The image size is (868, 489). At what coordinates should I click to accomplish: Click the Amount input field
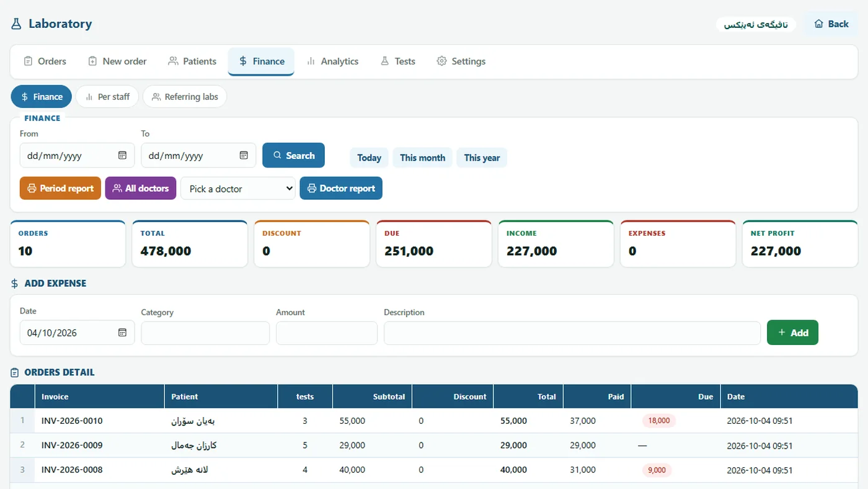pos(327,333)
